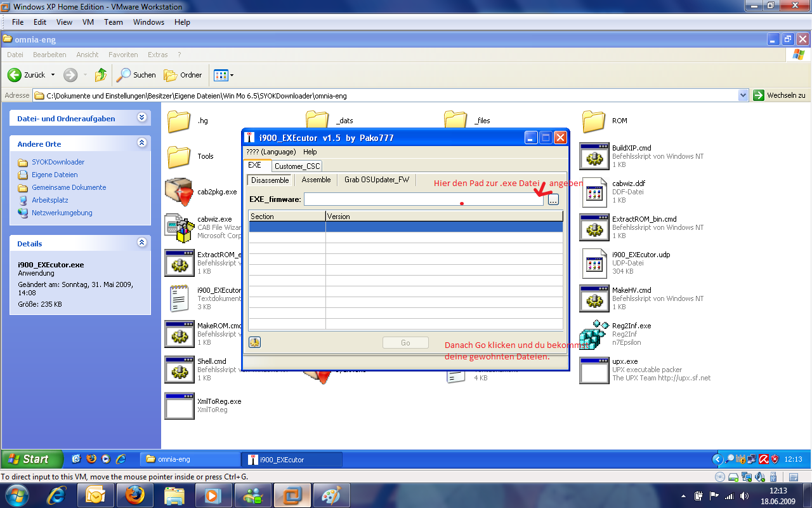Activate the Grab OSUpdater_FW mode toggle

point(377,180)
